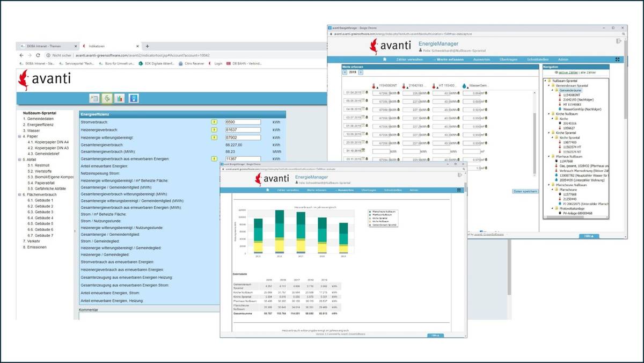The height and width of the screenshot is (363, 644).
Task: Click the bar chart icon in avanti toolbar
Action: 119,98
